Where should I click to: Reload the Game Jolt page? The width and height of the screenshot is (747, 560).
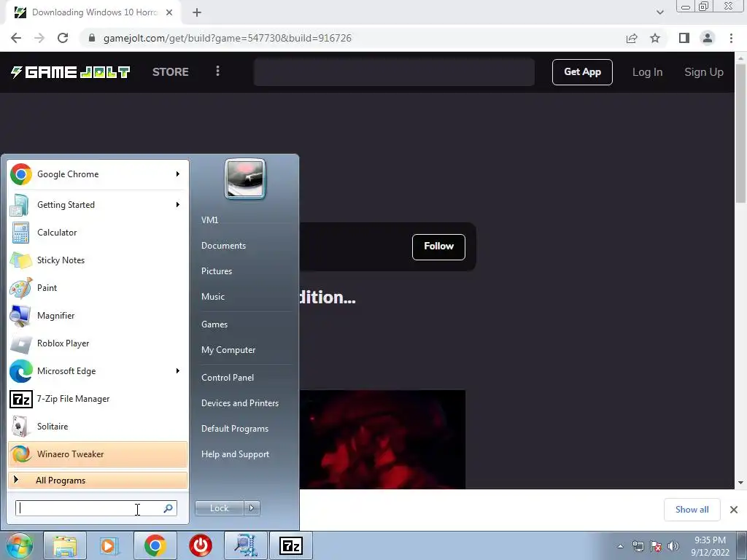pyautogui.click(x=63, y=38)
